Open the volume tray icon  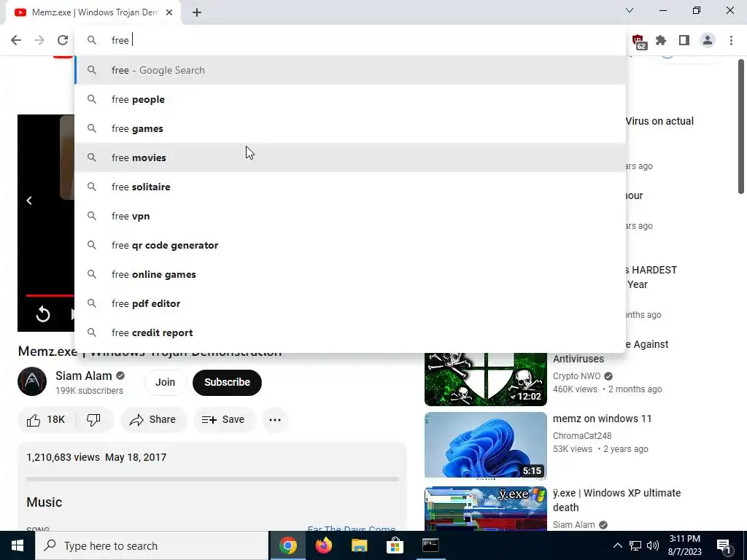pyautogui.click(x=653, y=545)
